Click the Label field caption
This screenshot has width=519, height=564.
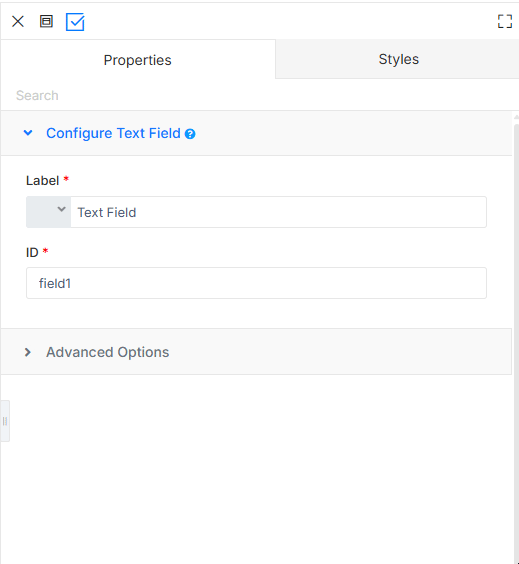pyautogui.click(x=42, y=180)
